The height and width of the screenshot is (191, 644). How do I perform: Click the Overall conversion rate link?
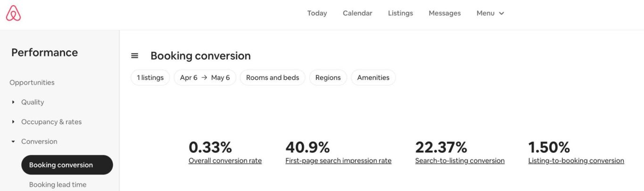click(225, 161)
